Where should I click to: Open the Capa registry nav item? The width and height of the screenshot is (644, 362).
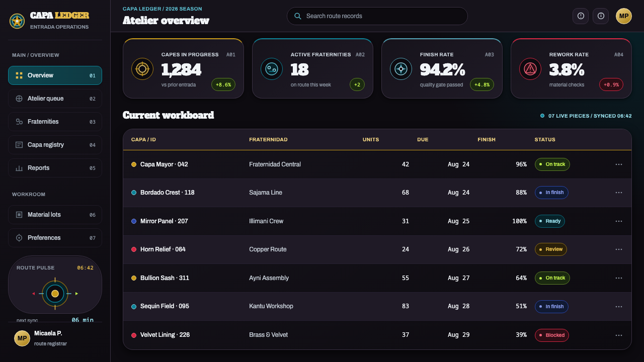(55, 145)
